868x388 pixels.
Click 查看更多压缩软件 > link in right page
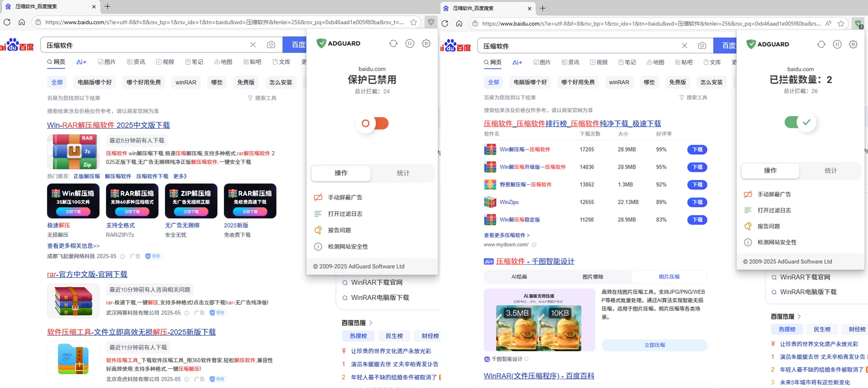click(507, 235)
